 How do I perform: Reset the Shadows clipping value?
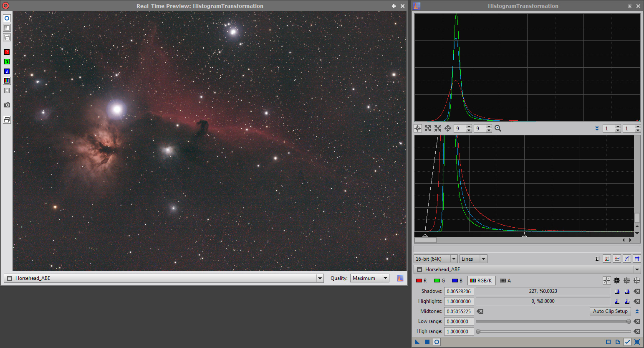coord(637,291)
